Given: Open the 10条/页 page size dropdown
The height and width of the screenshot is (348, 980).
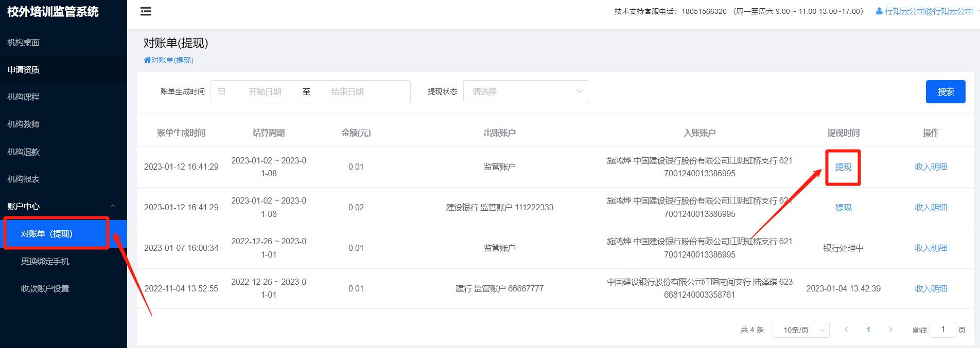Looking at the screenshot, I should pyautogui.click(x=801, y=329).
